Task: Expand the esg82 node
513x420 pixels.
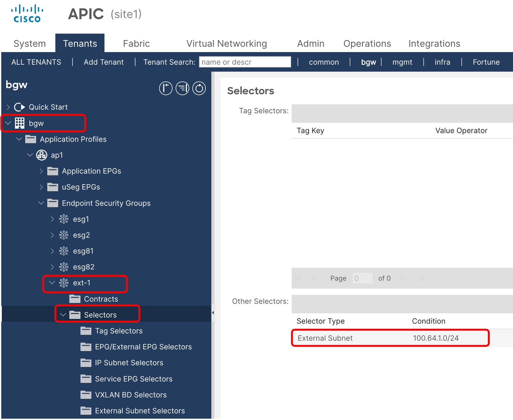Action: (52, 267)
